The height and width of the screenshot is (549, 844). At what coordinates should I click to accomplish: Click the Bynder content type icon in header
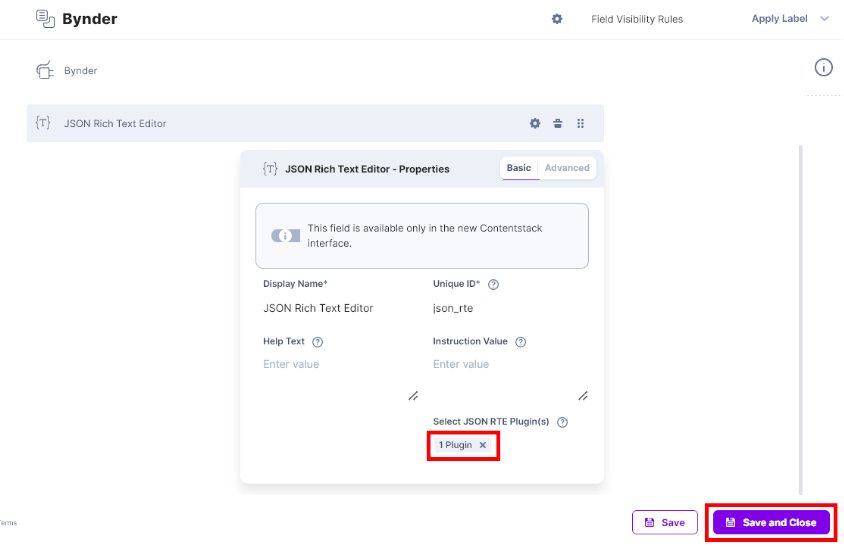tap(45, 19)
